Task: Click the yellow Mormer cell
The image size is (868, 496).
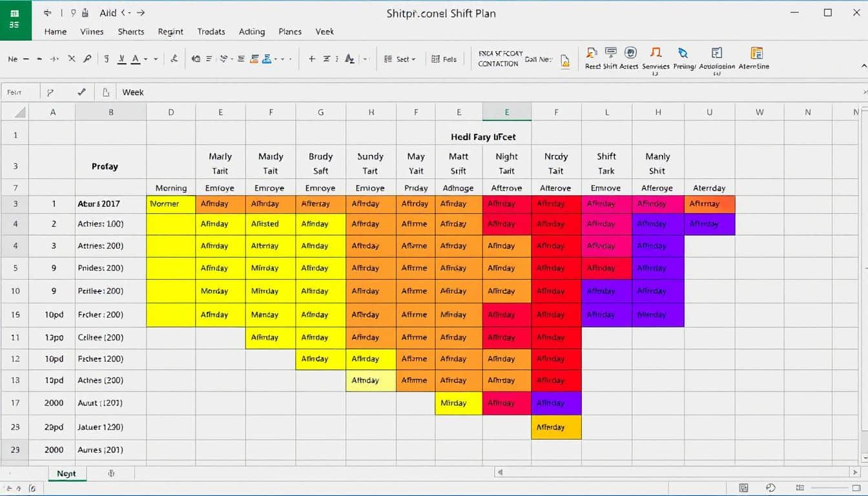Action: pyautogui.click(x=171, y=204)
